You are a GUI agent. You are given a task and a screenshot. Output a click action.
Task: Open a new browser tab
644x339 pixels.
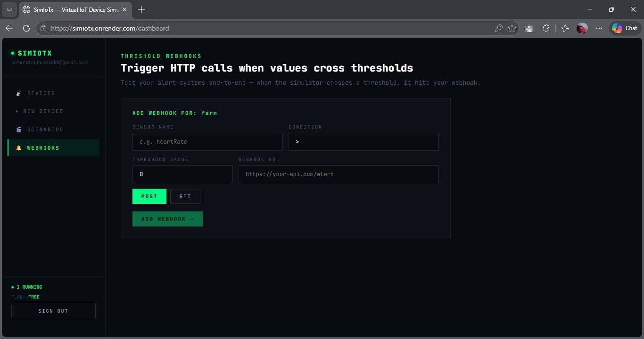click(x=141, y=9)
